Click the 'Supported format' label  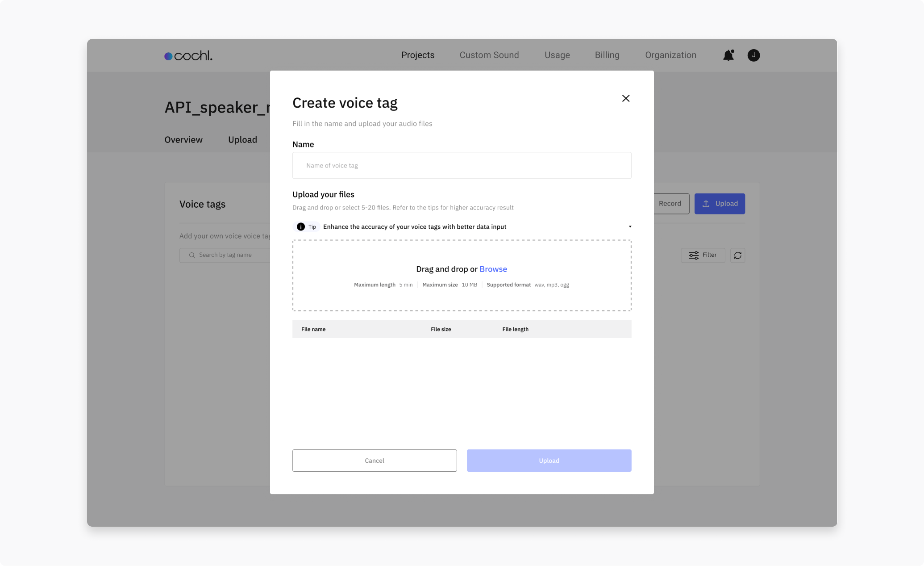coord(508,285)
